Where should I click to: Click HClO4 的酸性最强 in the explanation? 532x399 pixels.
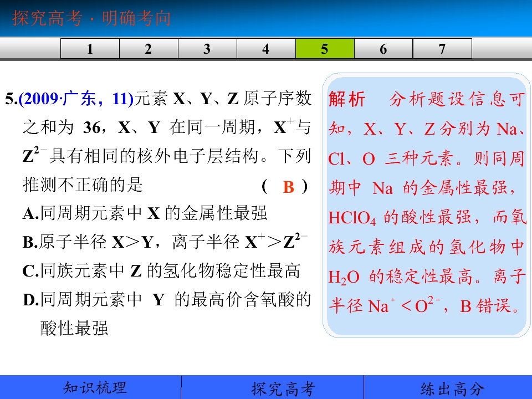400,217
